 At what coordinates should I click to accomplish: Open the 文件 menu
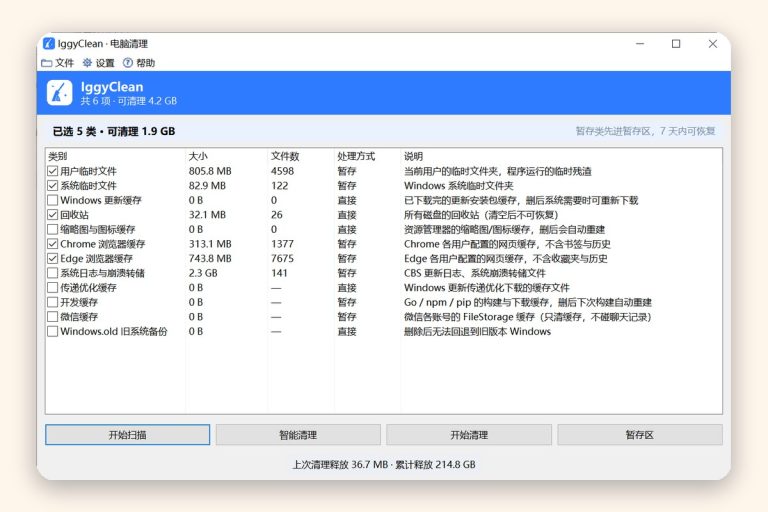click(x=58, y=63)
